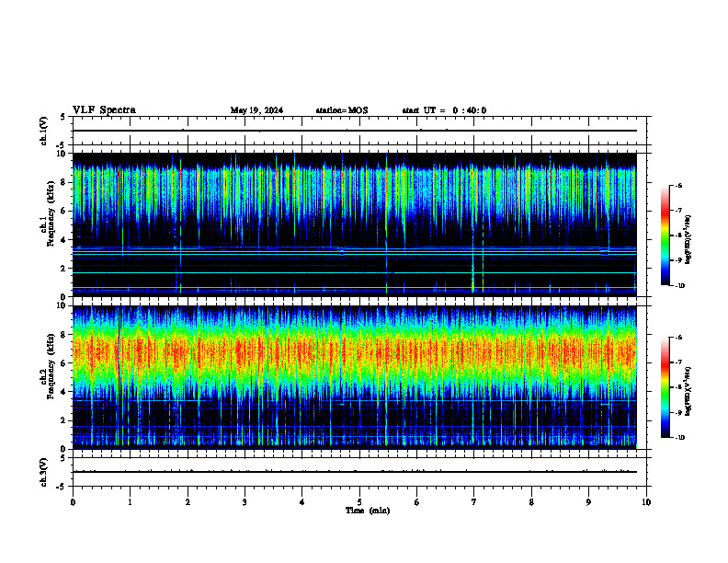Viewport: 728px width, 563px height.
Task: Click the "8" kHz tick of ch.2 frequency axis
Action: (x=64, y=335)
